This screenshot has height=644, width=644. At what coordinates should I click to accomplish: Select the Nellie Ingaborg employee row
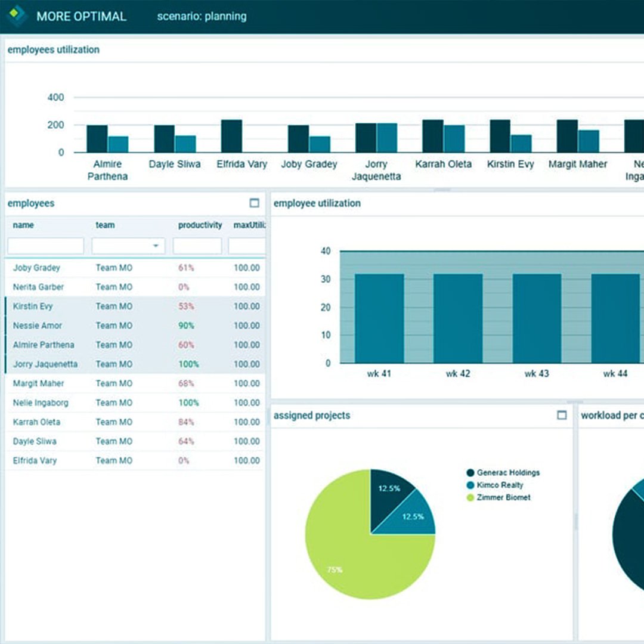(41, 402)
